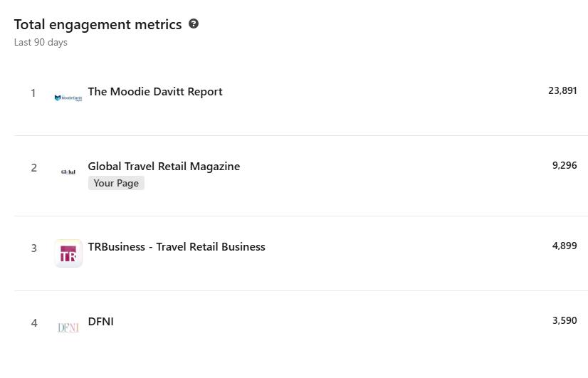Open the DFNI page name

(101, 322)
